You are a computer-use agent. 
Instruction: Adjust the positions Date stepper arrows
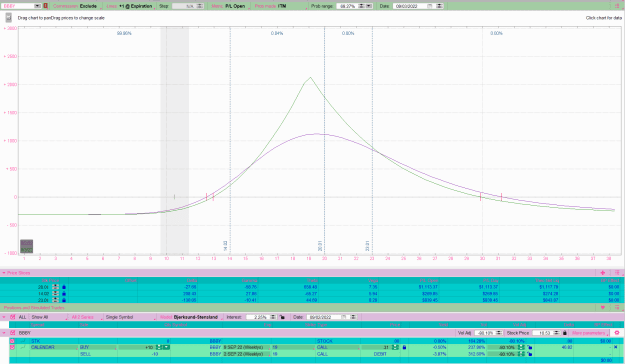tap(353, 317)
